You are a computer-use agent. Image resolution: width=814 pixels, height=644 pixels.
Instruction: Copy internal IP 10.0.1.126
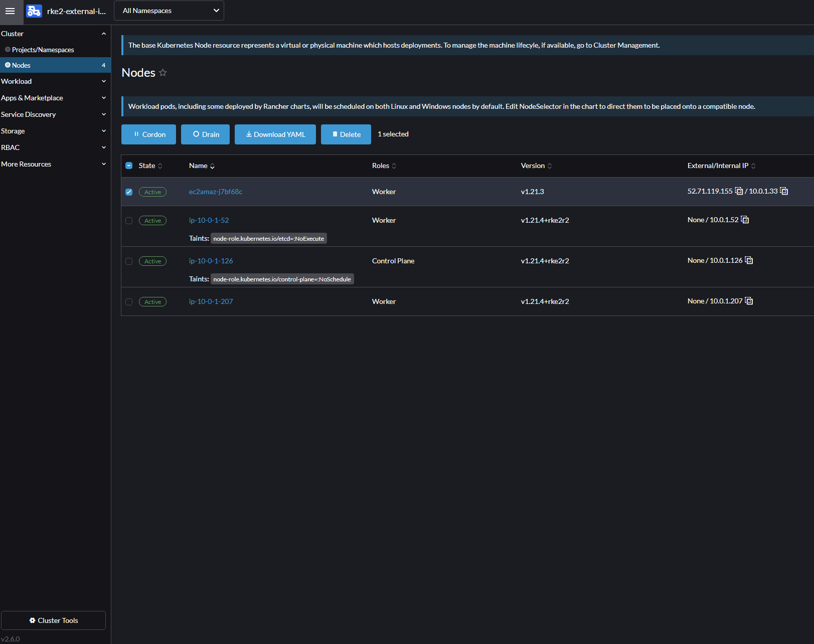(x=749, y=260)
